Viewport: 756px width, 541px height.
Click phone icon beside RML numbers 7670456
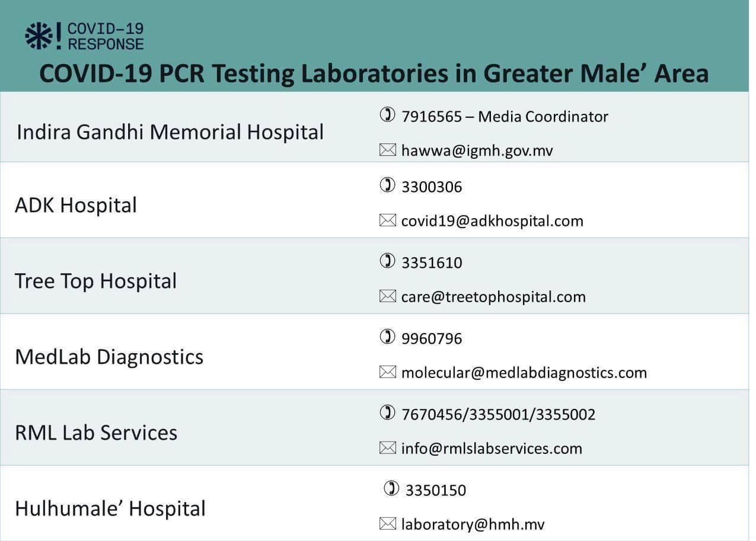387,413
